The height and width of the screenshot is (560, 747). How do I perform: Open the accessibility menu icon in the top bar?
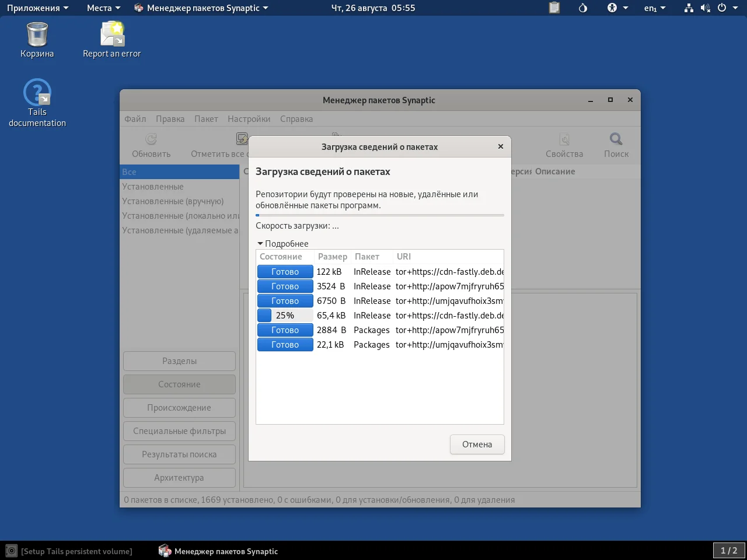[x=612, y=8]
